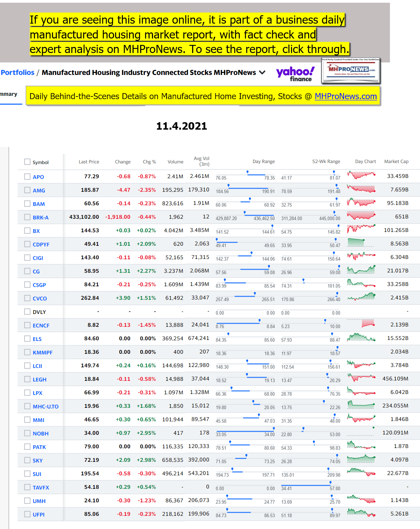Open the MHC-U.TO day chart sparkline
Screen dimensions: 420x529
[361, 404]
